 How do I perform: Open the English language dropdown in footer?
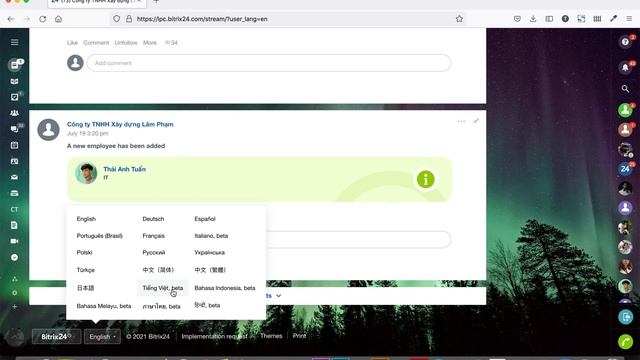(102, 336)
